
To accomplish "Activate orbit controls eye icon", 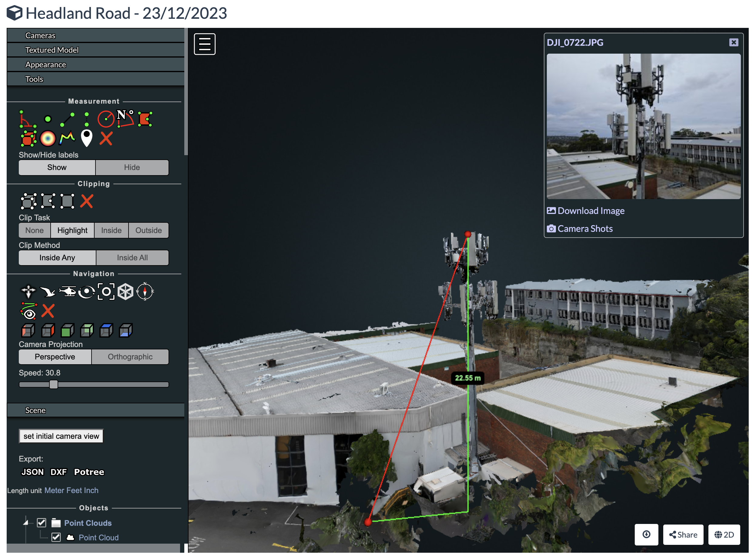I will 87,292.
